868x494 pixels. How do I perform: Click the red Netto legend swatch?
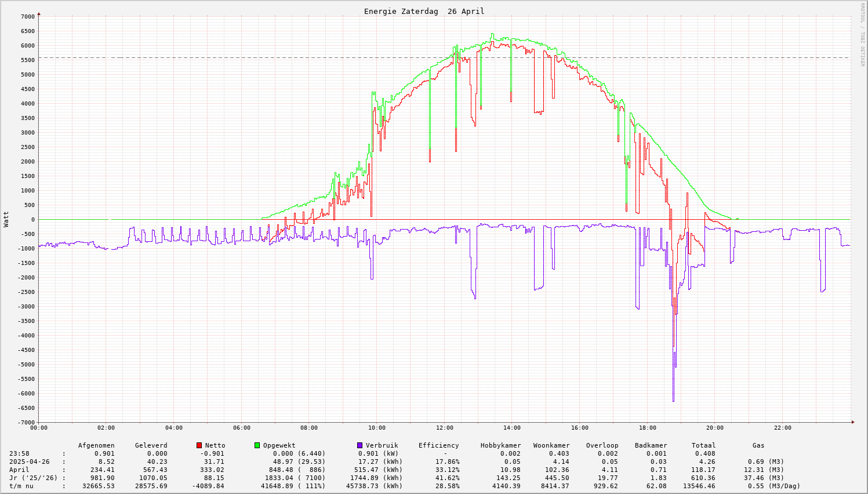pos(199,445)
